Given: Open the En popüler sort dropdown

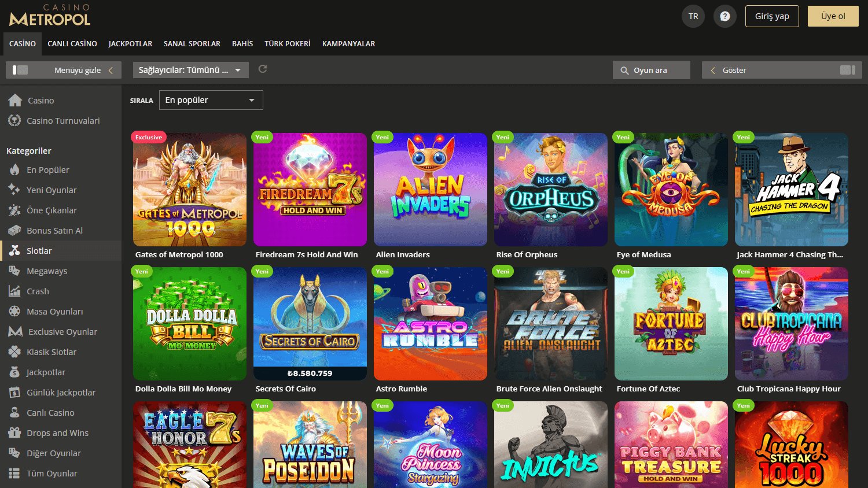Looking at the screenshot, I should [211, 99].
